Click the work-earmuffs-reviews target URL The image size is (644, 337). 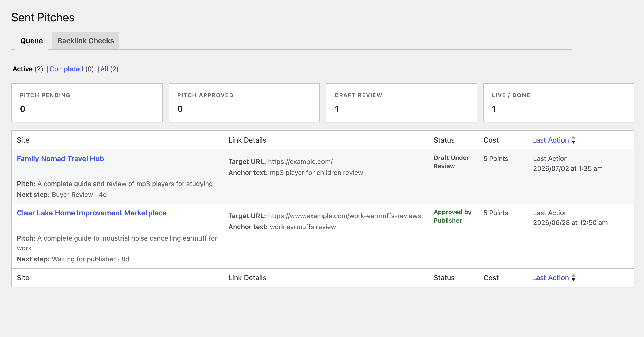[344, 216]
